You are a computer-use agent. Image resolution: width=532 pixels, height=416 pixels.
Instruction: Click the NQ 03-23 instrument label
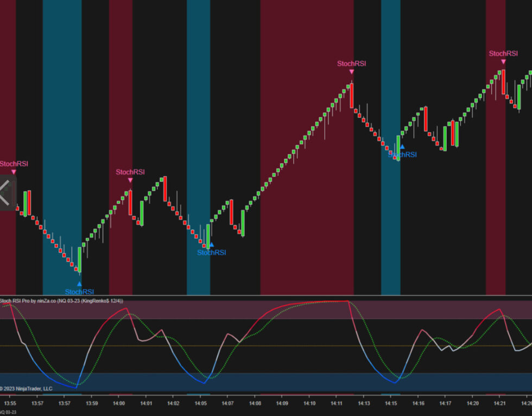(x=8, y=413)
